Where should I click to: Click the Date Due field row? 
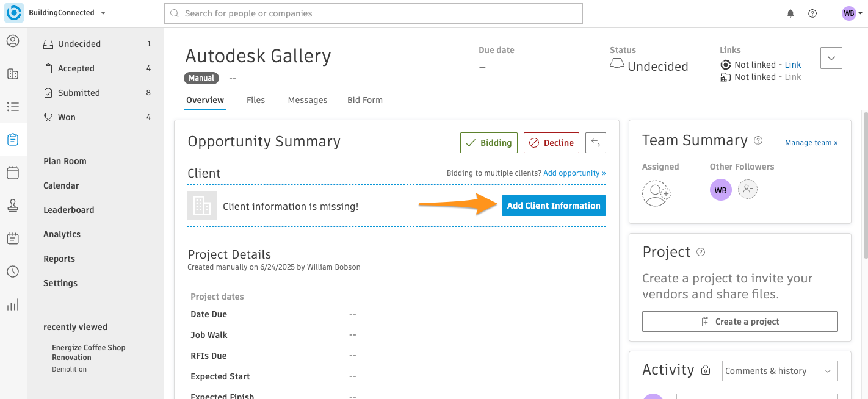coord(397,314)
